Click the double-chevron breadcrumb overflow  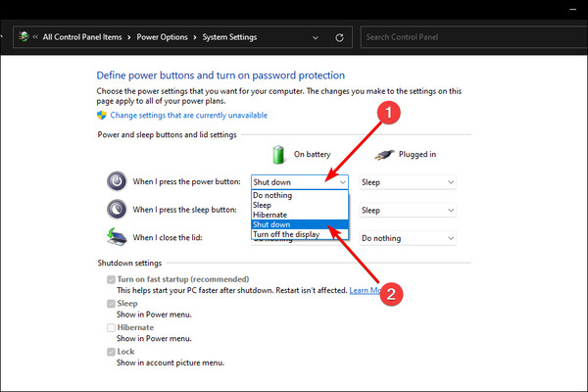(35, 37)
